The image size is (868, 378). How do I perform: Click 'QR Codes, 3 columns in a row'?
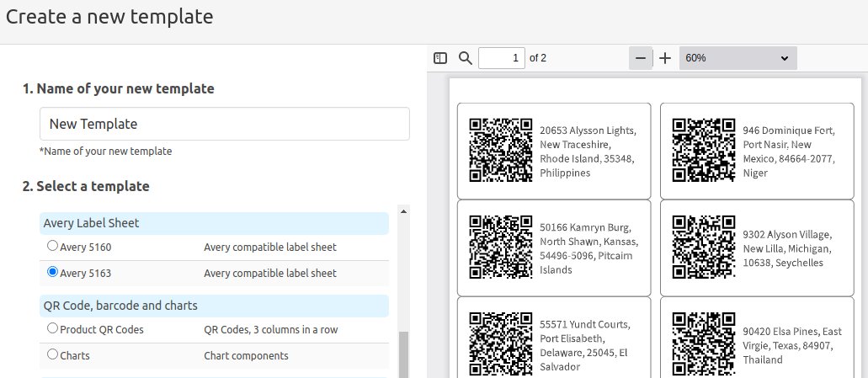(x=271, y=330)
